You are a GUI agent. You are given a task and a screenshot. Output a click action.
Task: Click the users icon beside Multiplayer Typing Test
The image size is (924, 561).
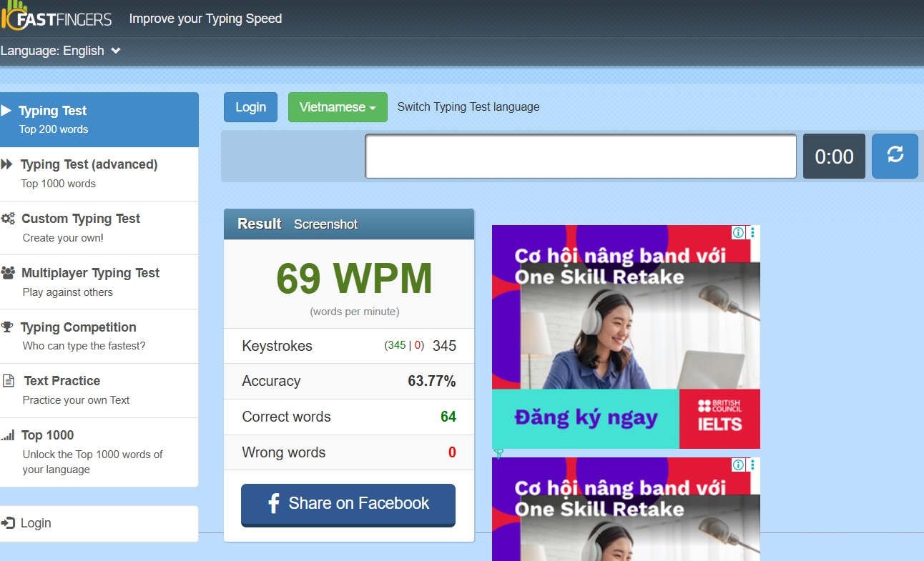coord(8,272)
